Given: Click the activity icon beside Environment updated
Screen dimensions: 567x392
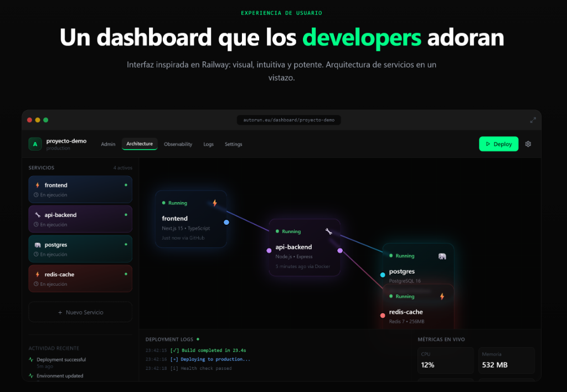Looking at the screenshot, I should pyautogui.click(x=31, y=376).
